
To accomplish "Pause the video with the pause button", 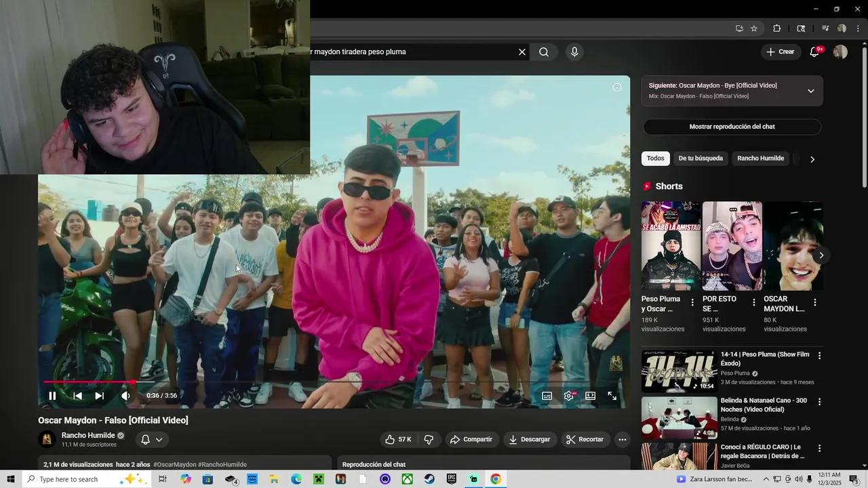I will pyautogui.click(x=52, y=396).
